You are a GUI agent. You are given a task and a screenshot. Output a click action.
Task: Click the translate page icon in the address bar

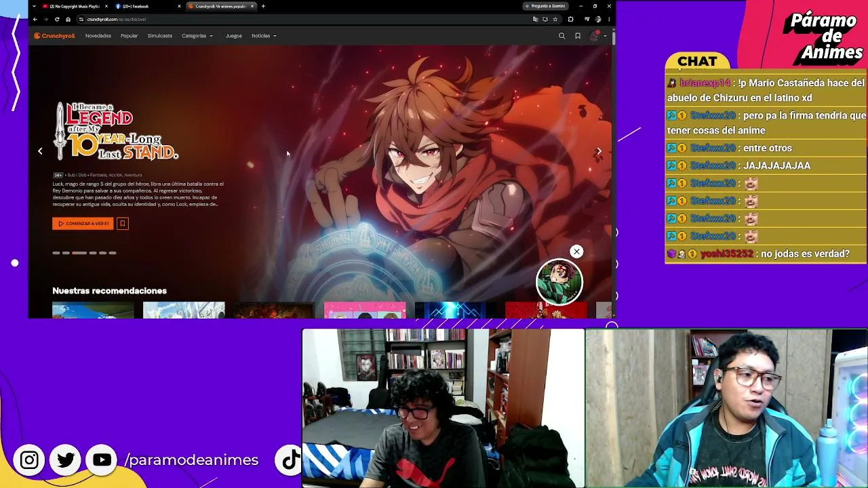[536, 19]
